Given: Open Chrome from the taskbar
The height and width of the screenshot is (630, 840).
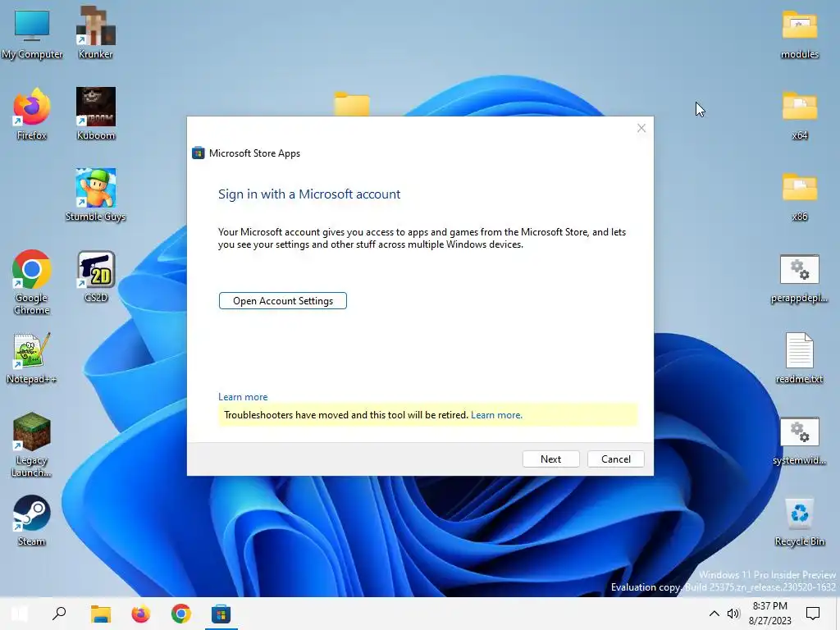Looking at the screenshot, I should (x=181, y=614).
